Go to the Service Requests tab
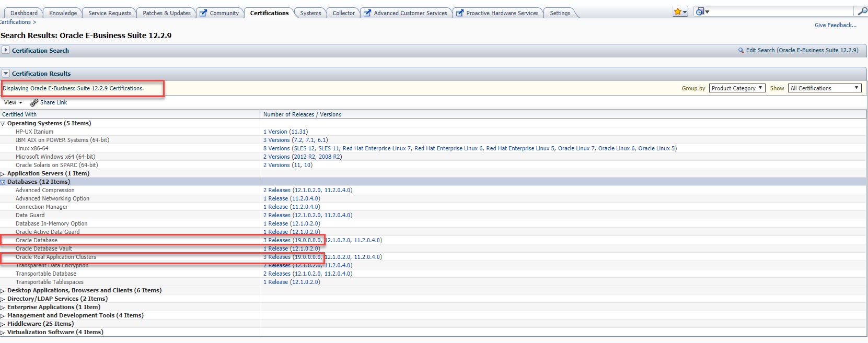This screenshot has width=868, height=343. pyautogui.click(x=110, y=13)
